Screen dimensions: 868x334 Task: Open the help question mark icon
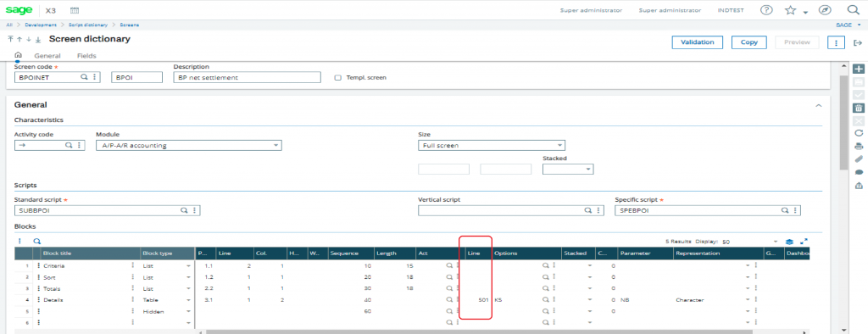tap(766, 10)
